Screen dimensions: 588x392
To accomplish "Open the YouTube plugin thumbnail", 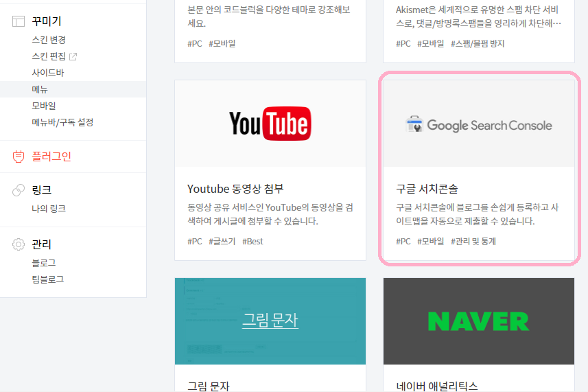I will 270,124.
